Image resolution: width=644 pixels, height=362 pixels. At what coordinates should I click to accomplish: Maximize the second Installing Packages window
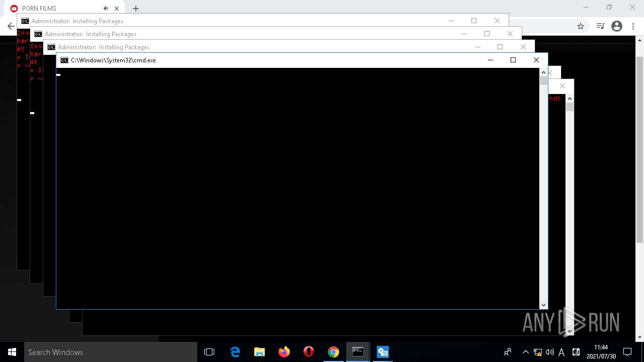487,34
